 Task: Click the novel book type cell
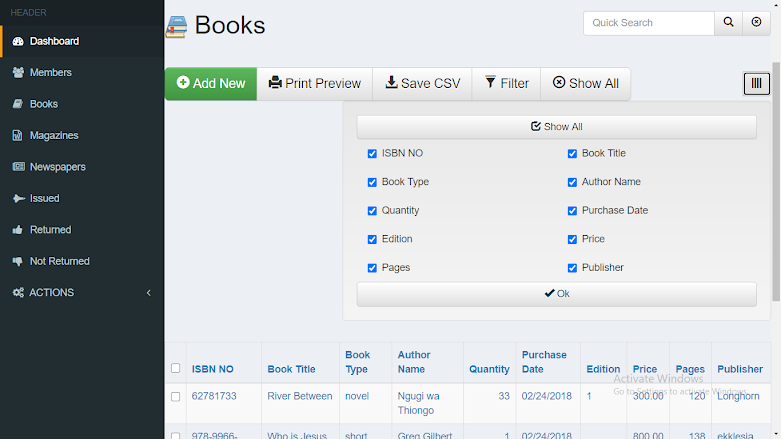coord(357,396)
